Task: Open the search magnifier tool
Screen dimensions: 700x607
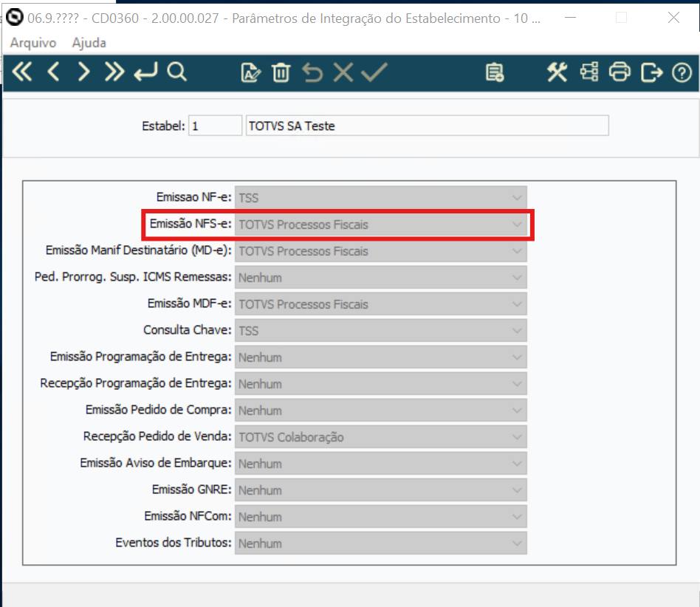Action: pyautogui.click(x=176, y=72)
